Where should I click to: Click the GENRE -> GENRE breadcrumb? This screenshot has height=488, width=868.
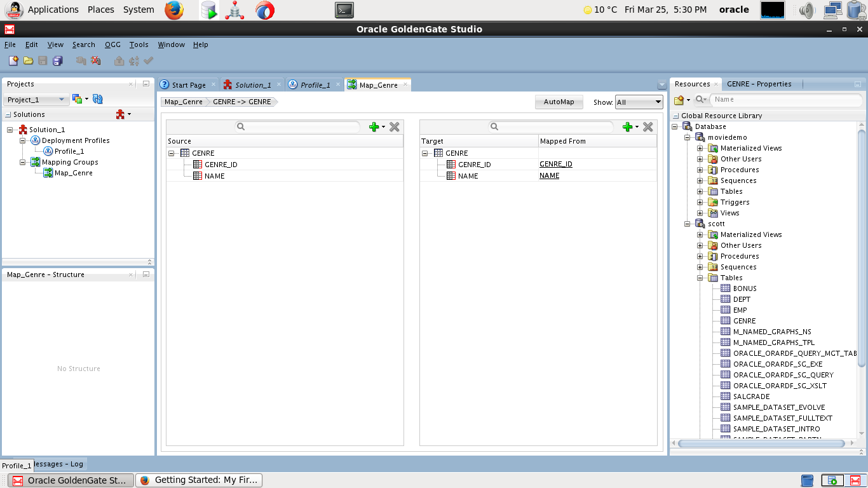[x=241, y=102]
